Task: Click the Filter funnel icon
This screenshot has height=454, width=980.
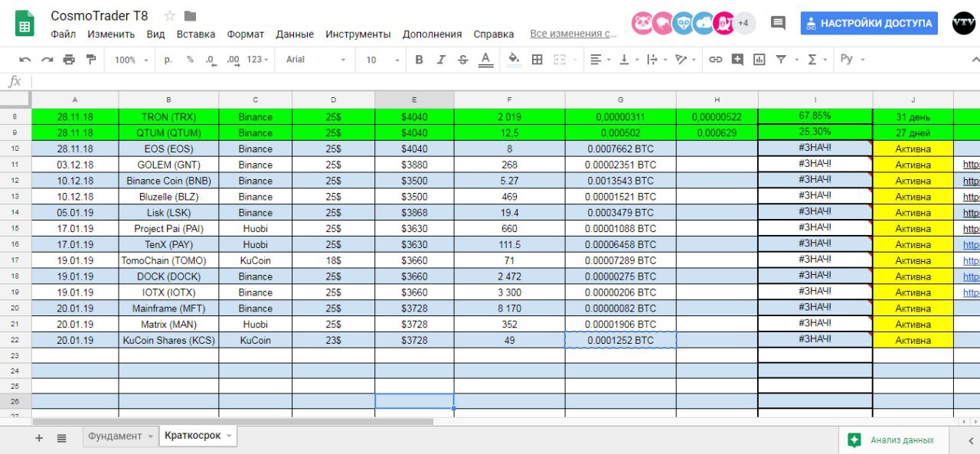Action: point(781,60)
